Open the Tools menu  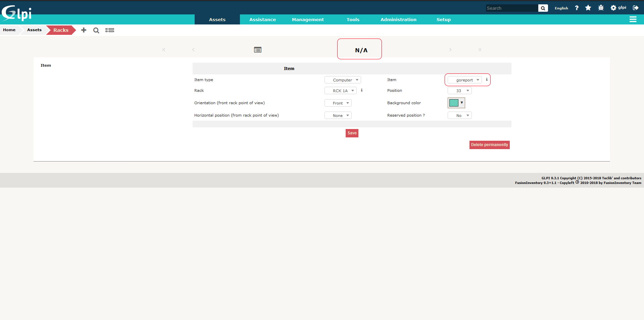click(353, 19)
